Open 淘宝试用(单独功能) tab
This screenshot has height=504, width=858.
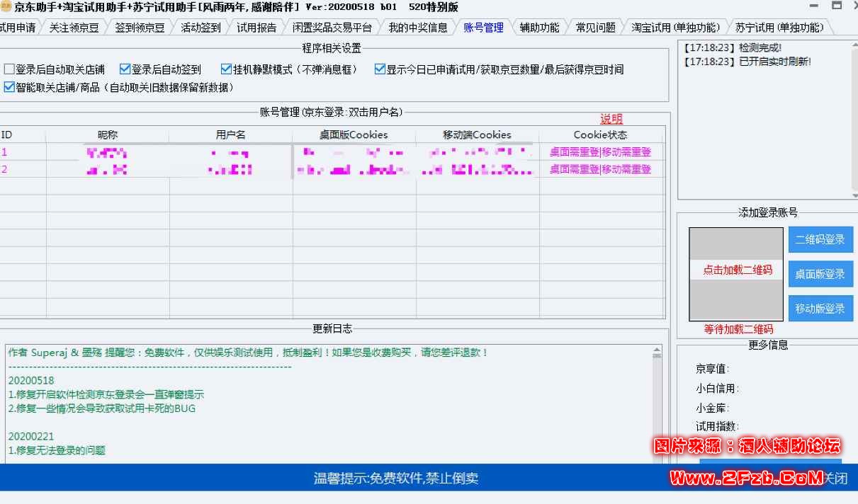click(675, 28)
